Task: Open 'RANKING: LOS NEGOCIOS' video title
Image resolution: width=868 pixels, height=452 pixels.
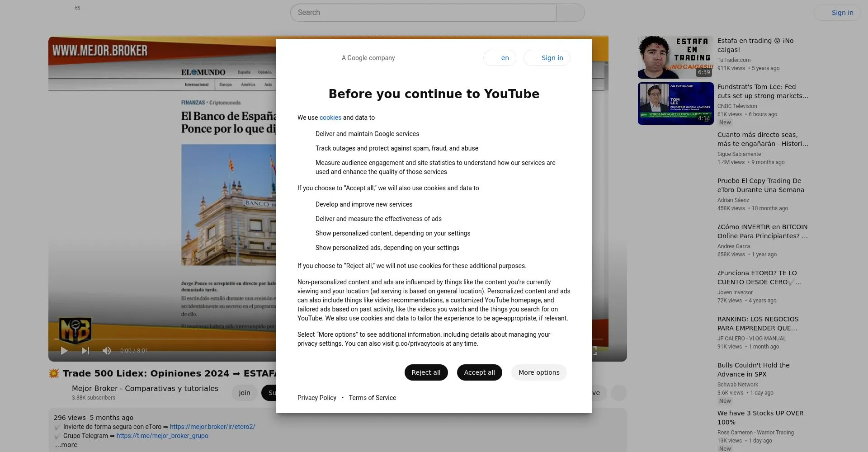Action: tap(758, 324)
